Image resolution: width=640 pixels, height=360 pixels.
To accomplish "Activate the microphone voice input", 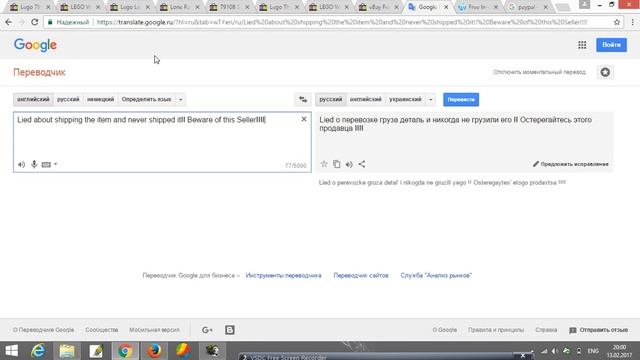I will coord(34,164).
